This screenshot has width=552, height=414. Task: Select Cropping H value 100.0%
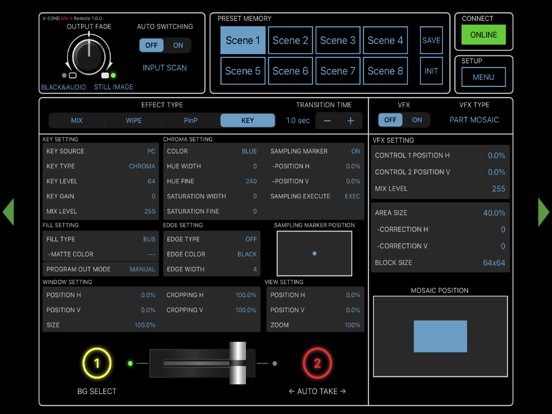246,295
